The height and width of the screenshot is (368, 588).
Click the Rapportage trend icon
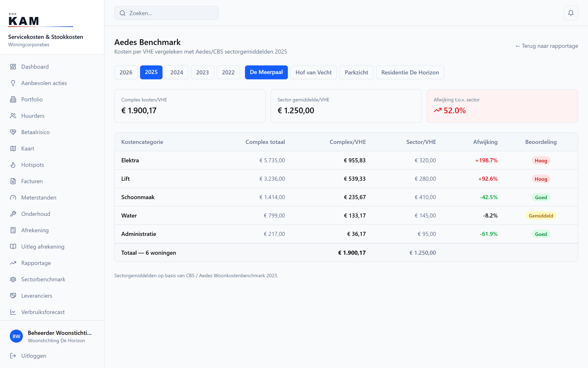[13, 263]
